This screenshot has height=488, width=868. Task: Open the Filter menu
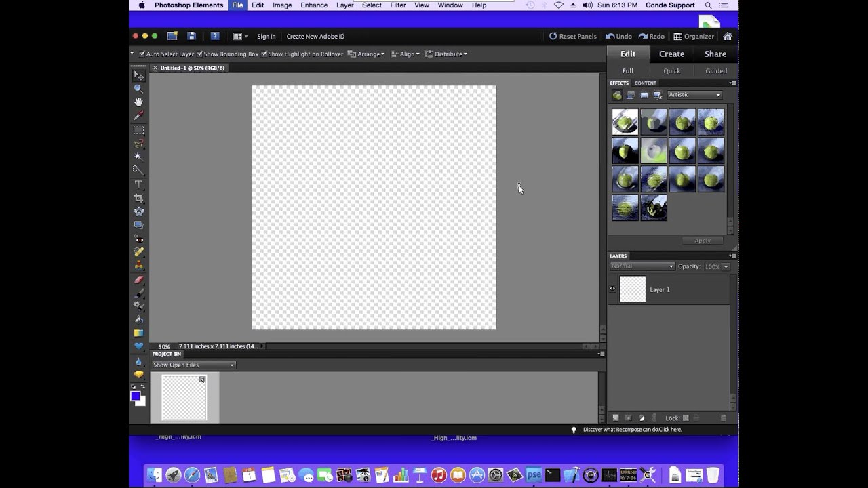coord(398,5)
